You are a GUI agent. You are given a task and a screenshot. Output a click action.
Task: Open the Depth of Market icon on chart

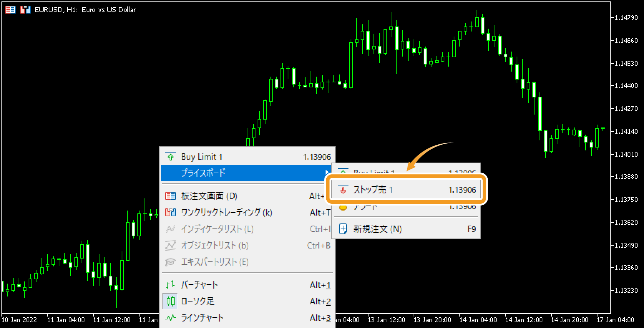[x=10, y=10]
